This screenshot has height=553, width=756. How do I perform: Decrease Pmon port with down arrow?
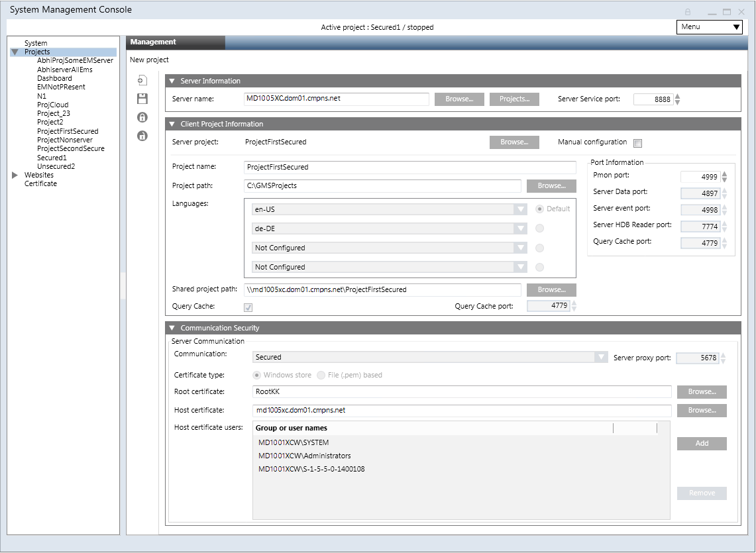tap(724, 180)
